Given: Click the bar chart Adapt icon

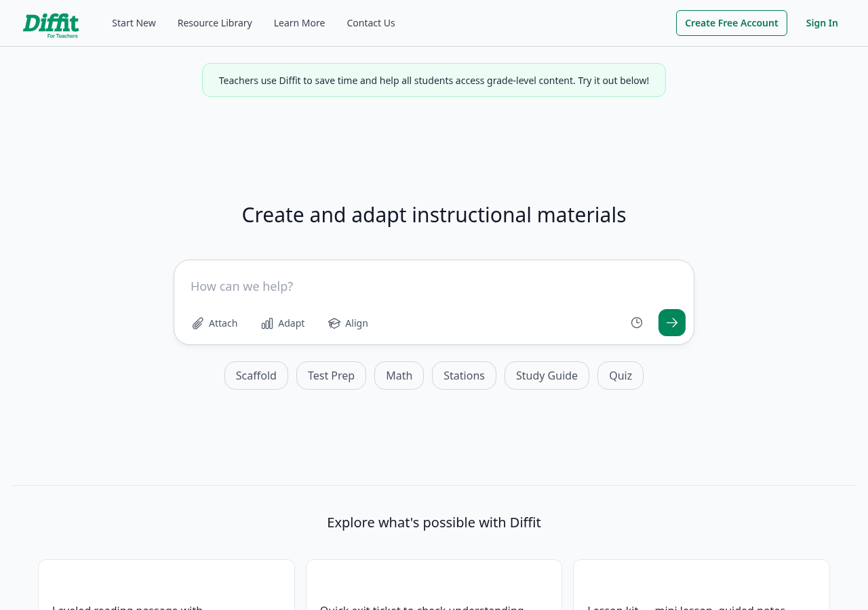Looking at the screenshot, I should coord(267,323).
